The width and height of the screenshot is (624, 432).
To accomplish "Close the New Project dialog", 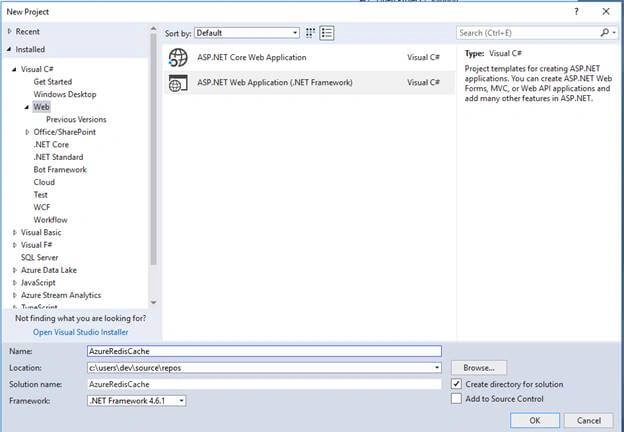I will pyautogui.click(x=606, y=12).
